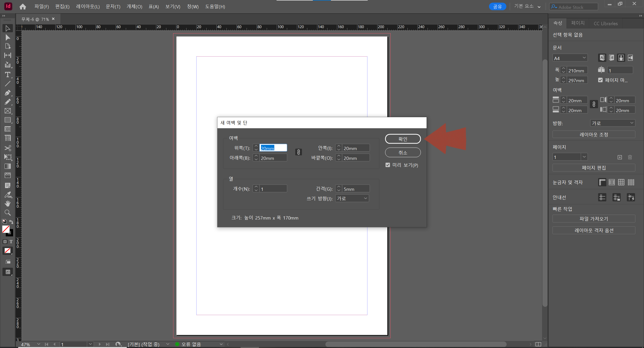Click the Rectangle Frame tool
Image resolution: width=644 pixels, height=348 pixels.
[7, 111]
